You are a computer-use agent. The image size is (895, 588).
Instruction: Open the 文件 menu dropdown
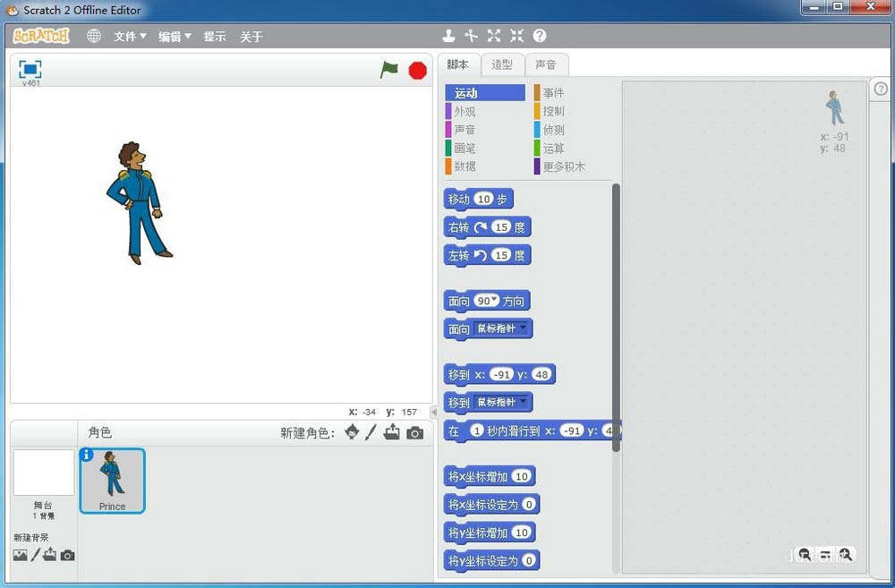[x=128, y=36]
